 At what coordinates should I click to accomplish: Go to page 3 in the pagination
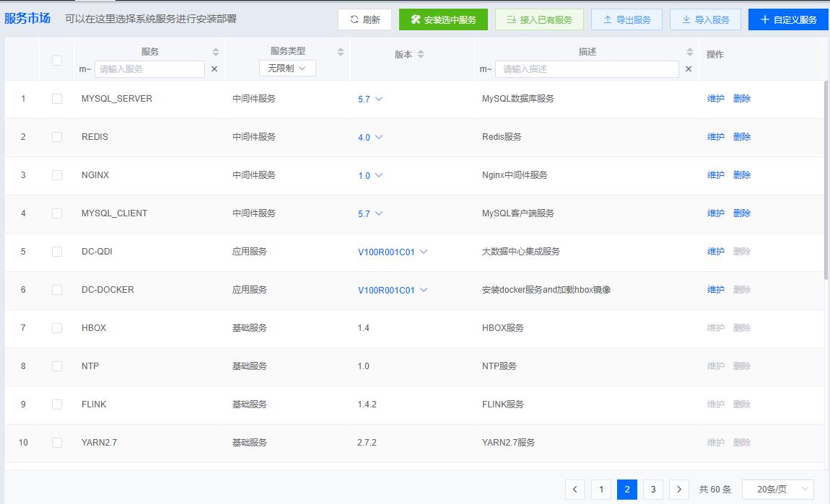[652, 489]
